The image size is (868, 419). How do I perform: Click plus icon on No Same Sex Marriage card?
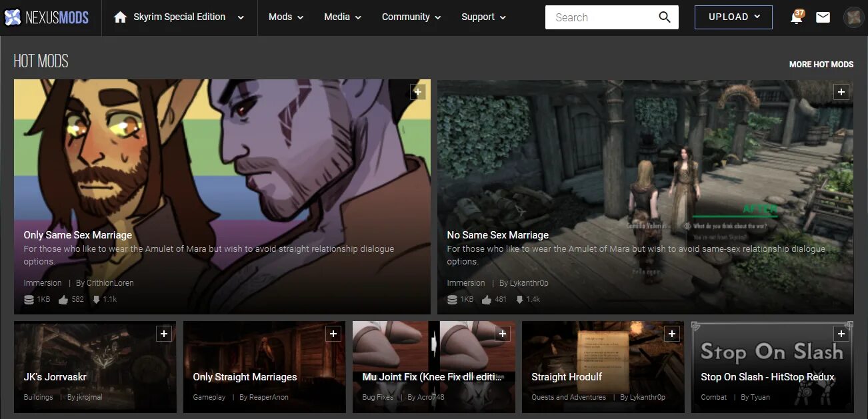click(x=841, y=92)
